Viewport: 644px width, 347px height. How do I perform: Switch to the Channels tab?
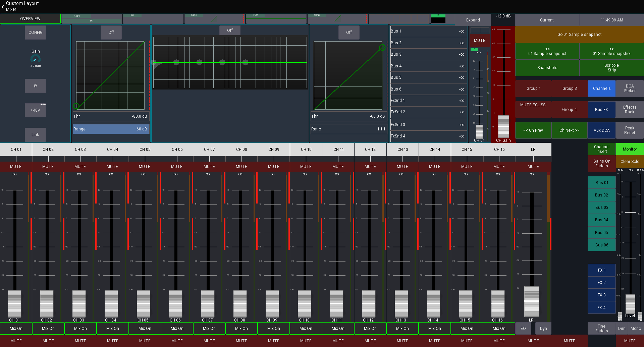(601, 88)
